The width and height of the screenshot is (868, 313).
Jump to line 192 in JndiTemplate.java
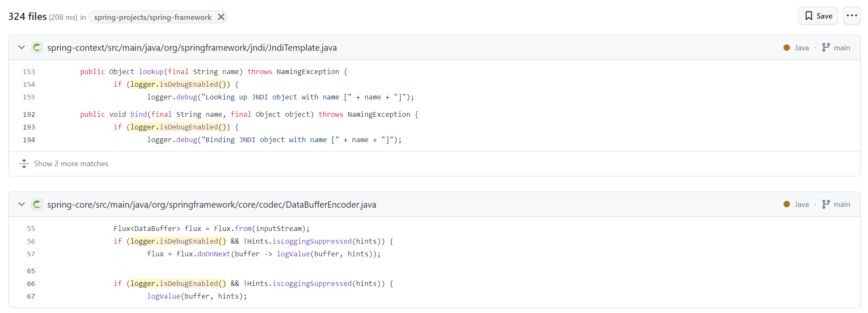point(29,115)
